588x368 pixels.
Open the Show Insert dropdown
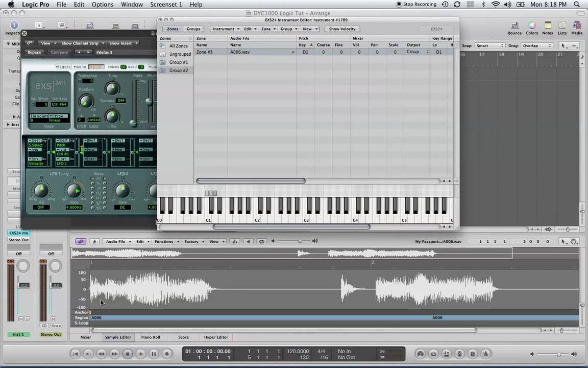point(124,43)
